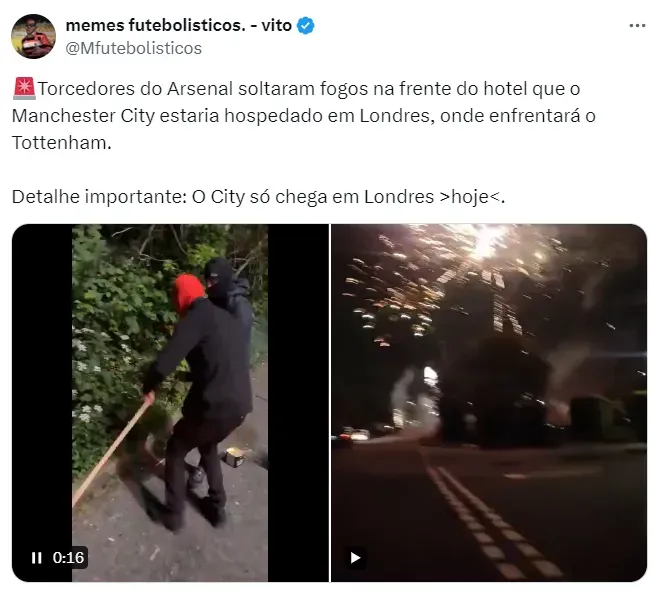This screenshot has height=590, width=652.
Task: Click the tweet text mentioning Tottenham
Action: point(61,143)
